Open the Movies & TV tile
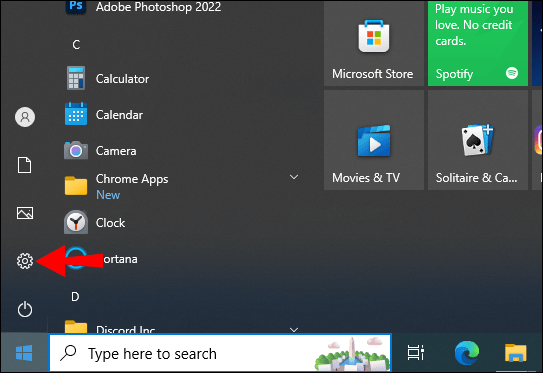This screenshot has width=543, height=373. [x=374, y=140]
